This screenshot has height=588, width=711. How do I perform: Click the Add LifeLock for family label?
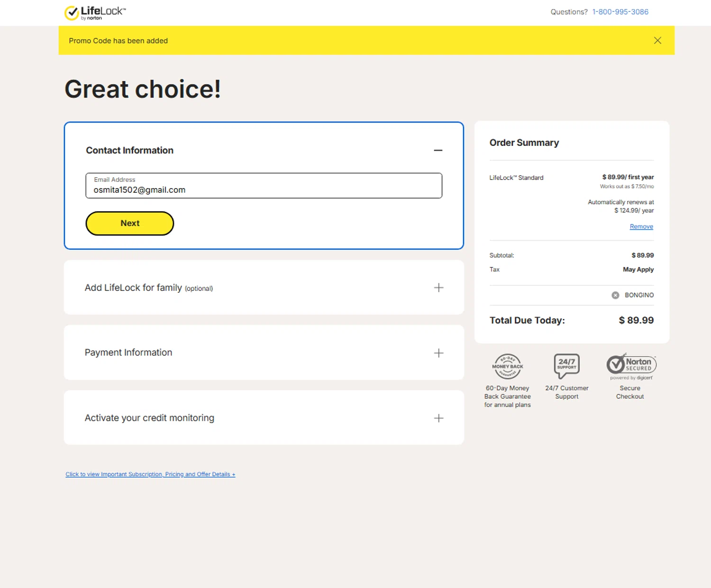pos(133,288)
